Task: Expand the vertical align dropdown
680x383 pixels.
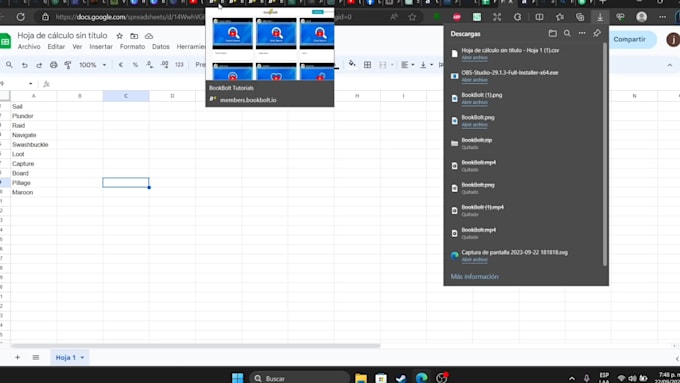Action: click(x=431, y=65)
